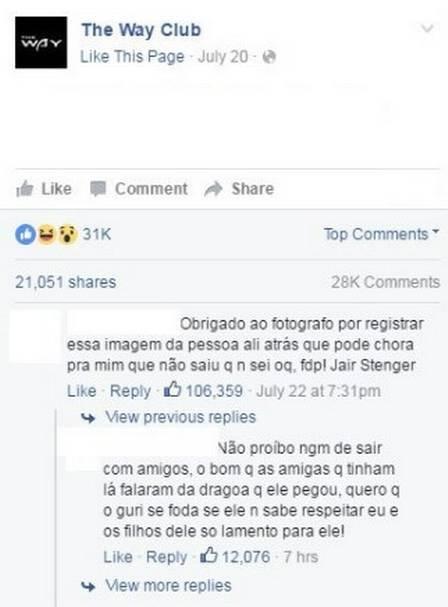
Task: Open the Top Comments sort dropdown
Action: coord(381,234)
